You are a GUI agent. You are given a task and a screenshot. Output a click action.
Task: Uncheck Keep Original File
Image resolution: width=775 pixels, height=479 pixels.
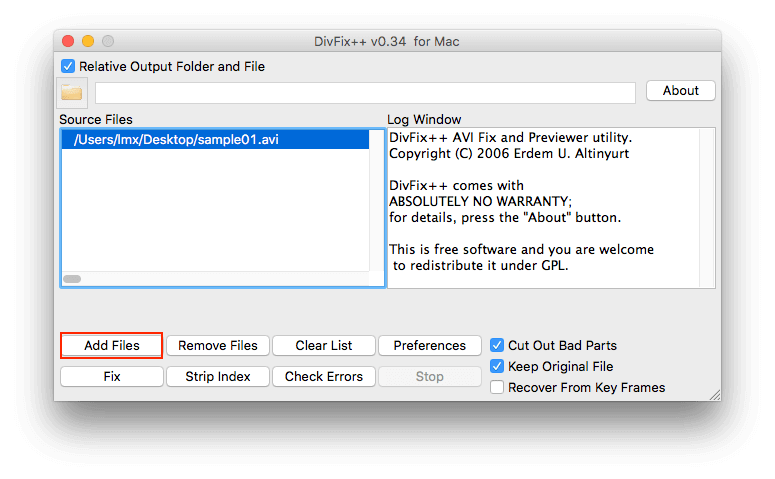click(497, 366)
